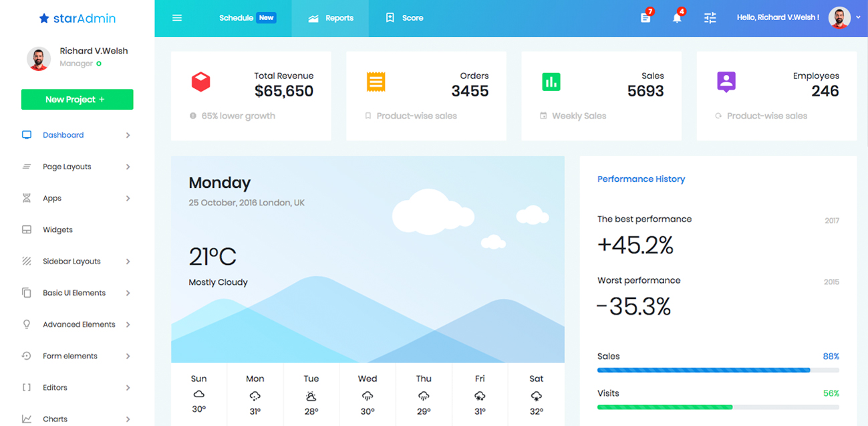This screenshot has width=868, height=426.
Task: Expand the Apps sidebar menu arrow
Action: tap(128, 199)
